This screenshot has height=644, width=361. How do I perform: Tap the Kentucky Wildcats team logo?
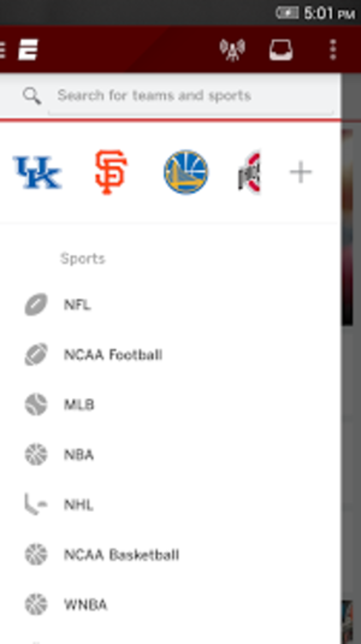[x=38, y=172]
